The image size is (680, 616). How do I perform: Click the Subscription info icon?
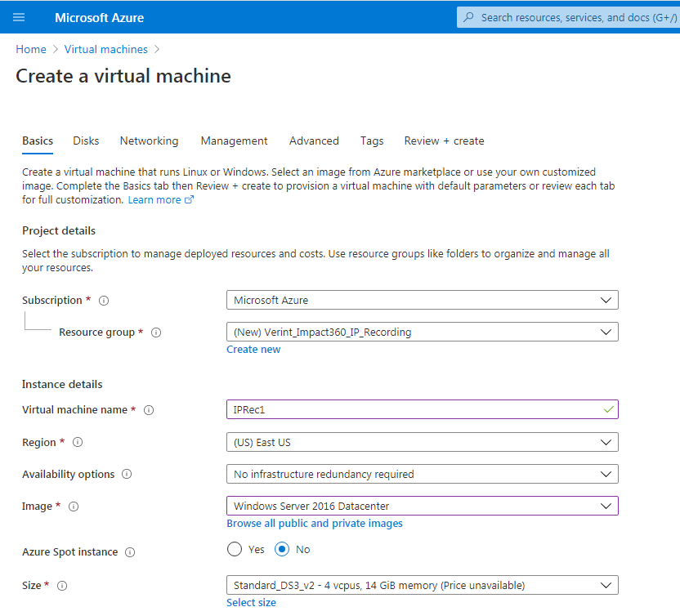(x=104, y=301)
